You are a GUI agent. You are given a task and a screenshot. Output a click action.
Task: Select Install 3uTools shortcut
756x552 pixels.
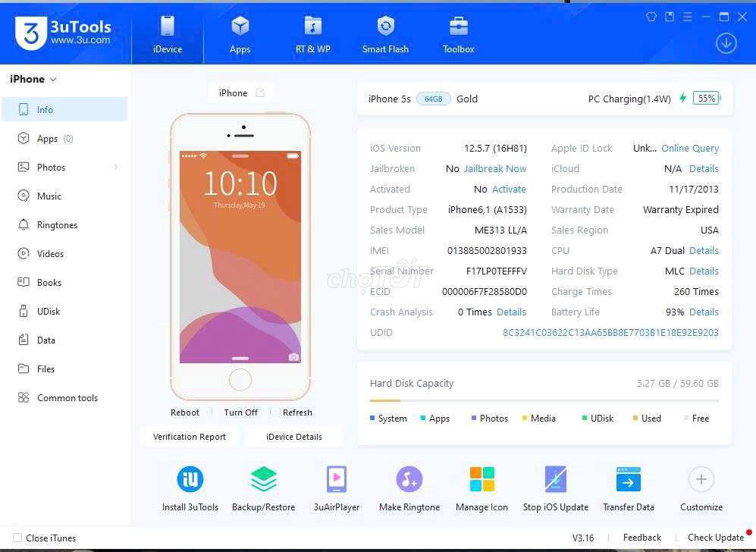[190, 485]
